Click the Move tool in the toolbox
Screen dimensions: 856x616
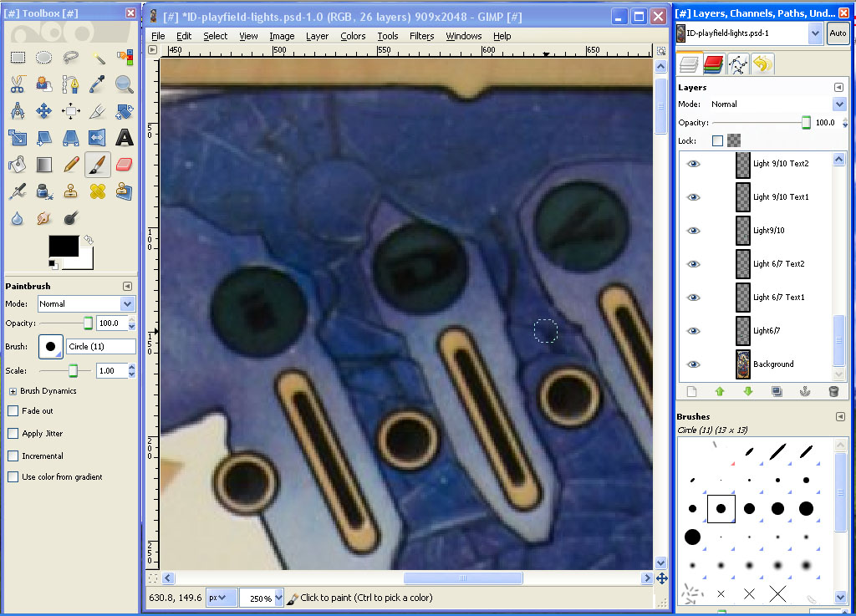coord(44,110)
